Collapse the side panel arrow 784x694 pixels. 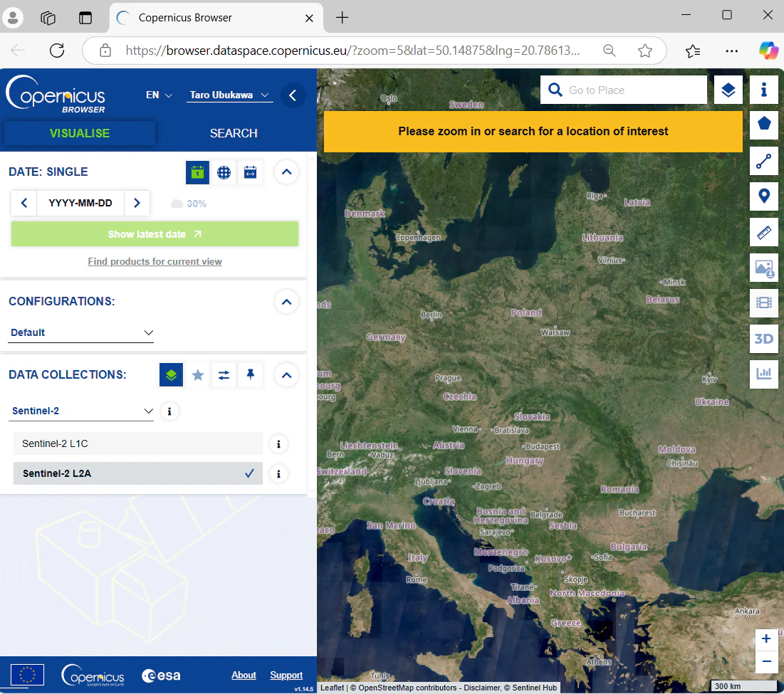tap(293, 95)
